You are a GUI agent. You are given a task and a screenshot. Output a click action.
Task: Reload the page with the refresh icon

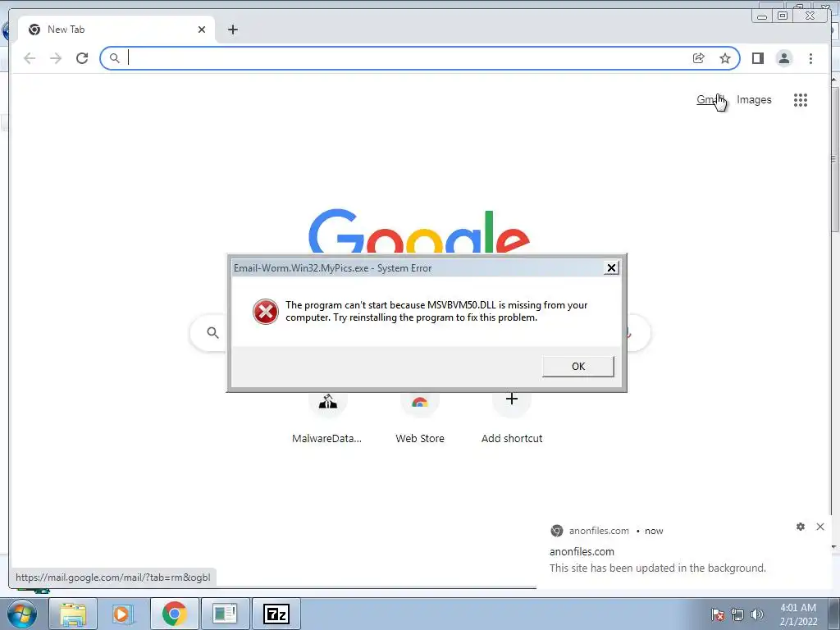pos(82,58)
